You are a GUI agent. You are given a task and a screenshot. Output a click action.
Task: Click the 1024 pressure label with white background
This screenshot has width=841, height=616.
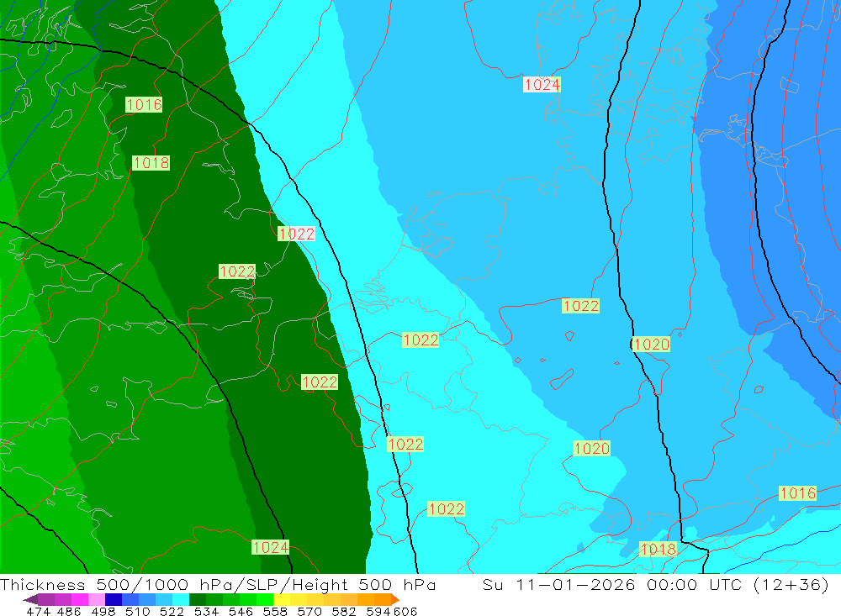coord(542,84)
